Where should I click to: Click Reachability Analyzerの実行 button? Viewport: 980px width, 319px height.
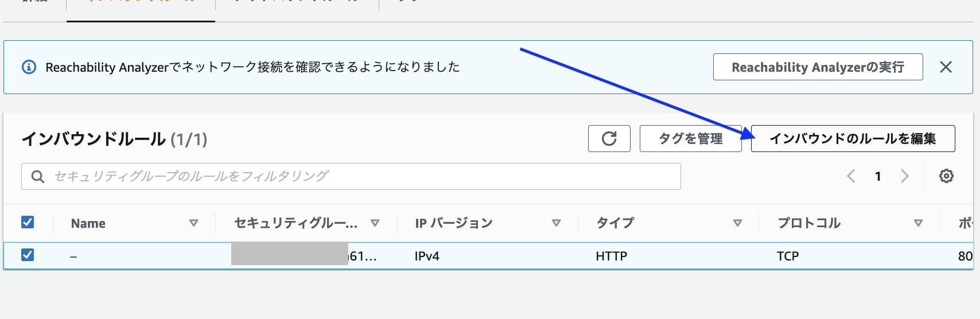click(818, 67)
